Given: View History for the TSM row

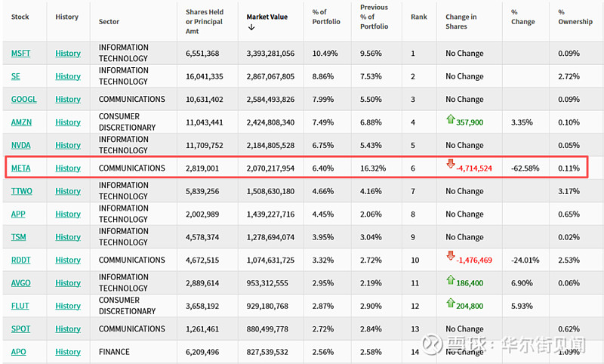Looking at the screenshot, I should point(68,237).
